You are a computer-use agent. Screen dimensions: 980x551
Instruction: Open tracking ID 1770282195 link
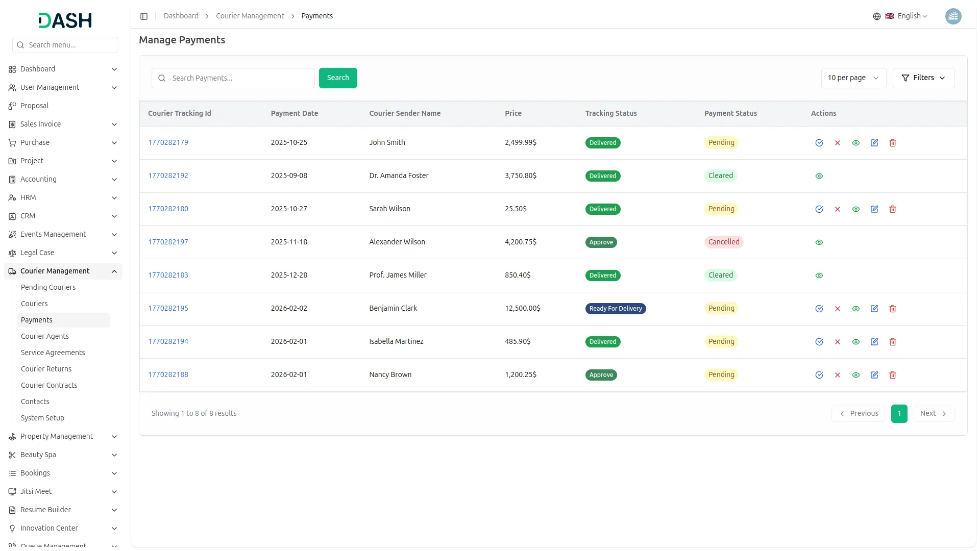click(x=168, y=308)
